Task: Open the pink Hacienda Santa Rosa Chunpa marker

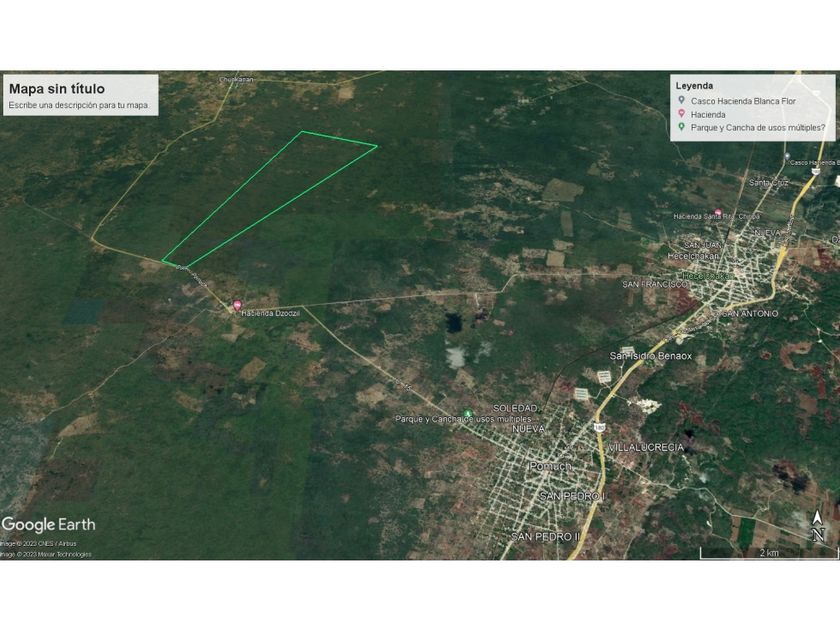Action: pyautogui.click(x=718, y=213)
